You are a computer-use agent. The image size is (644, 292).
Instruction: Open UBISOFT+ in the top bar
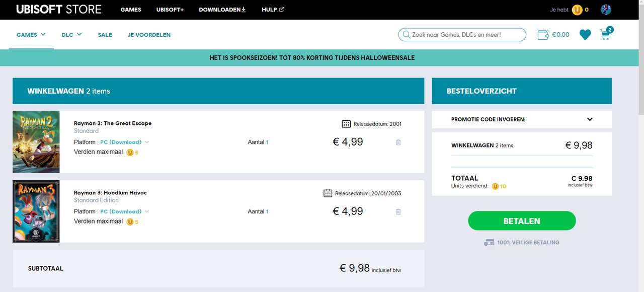tap(170, 10)
